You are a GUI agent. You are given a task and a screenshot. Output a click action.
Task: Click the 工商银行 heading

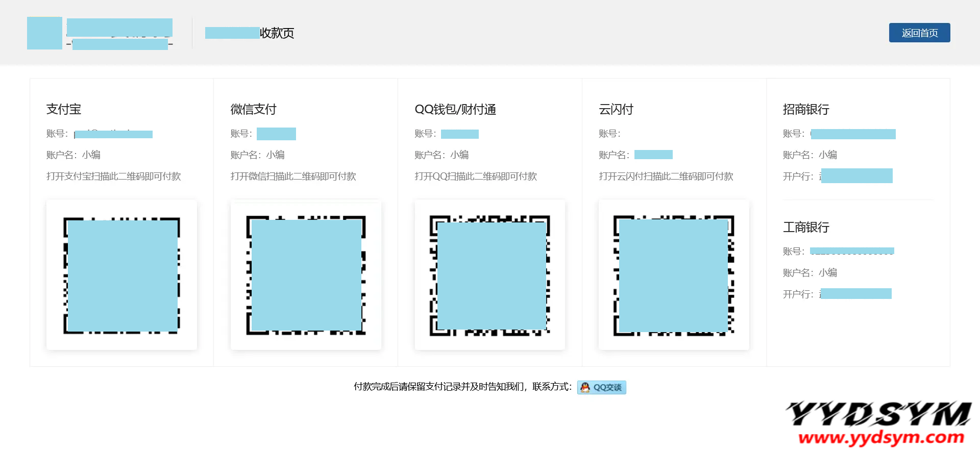806,227
